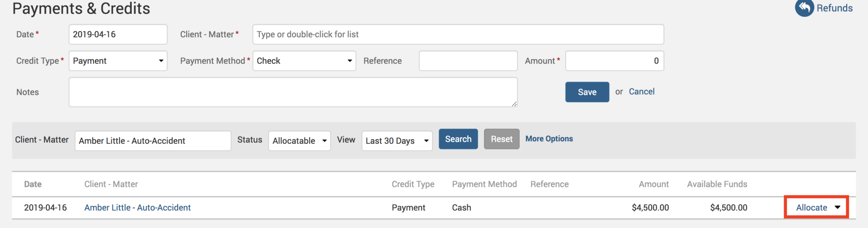
Task: Click the Cancel link
Action: click(641, 92)
